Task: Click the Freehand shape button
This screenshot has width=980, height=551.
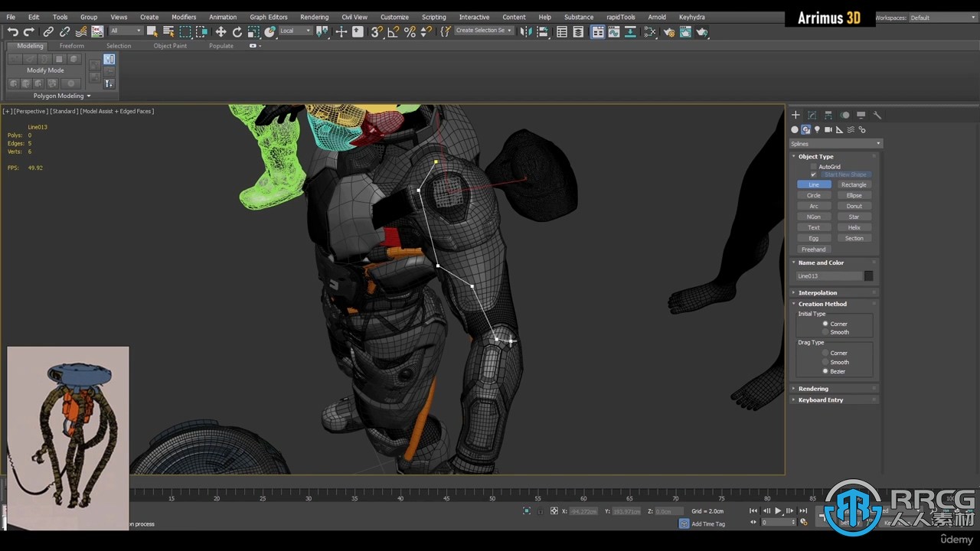Action: [x=814, y=249]
